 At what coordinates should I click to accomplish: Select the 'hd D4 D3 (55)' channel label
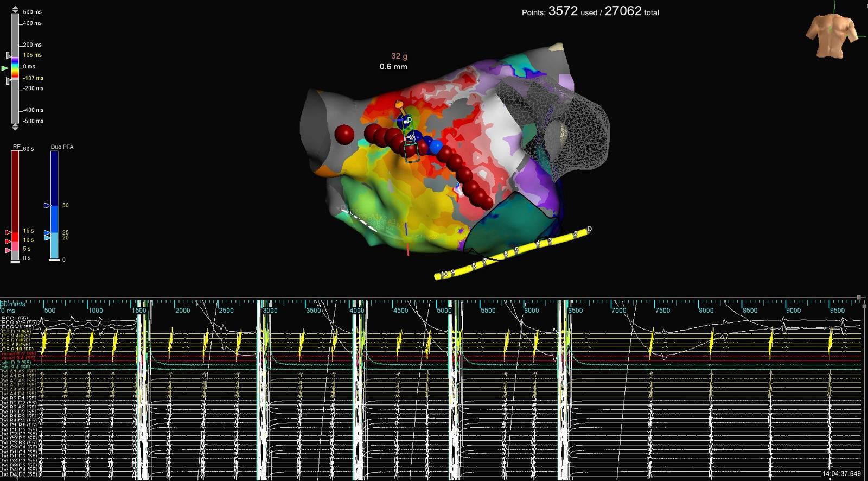18,475
